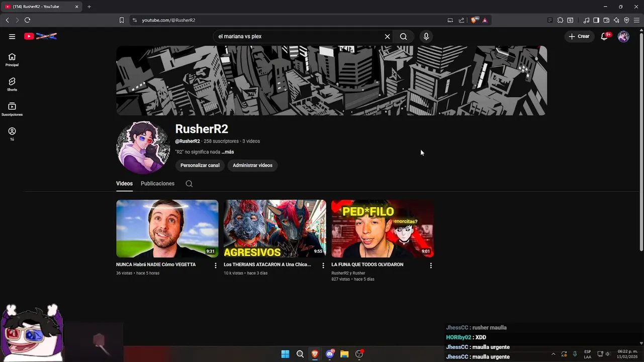Go forward with the browser forward arrow

(17, 20)
